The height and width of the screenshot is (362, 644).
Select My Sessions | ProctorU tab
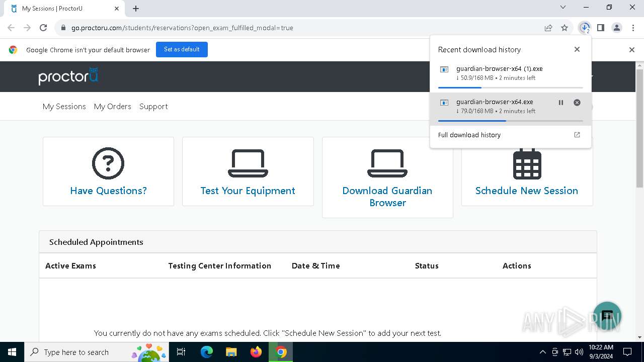point(64,9)
